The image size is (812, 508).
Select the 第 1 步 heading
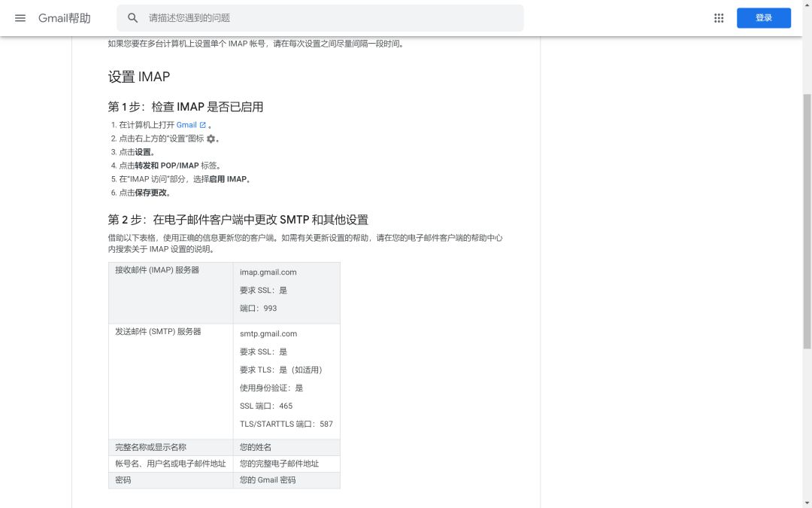point(186,107)
